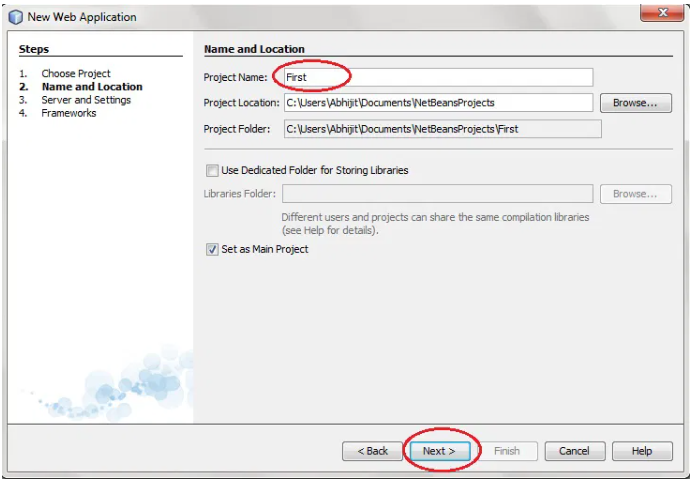The height and width of the screenshot is (481, 697).
Task: Uncheck the Set as Main Project checkbox
Action: tap(212, 250)
